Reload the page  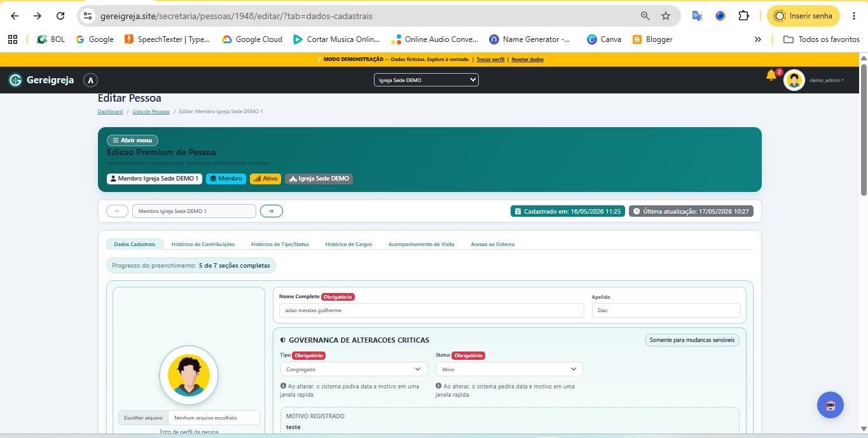[60, 16]
